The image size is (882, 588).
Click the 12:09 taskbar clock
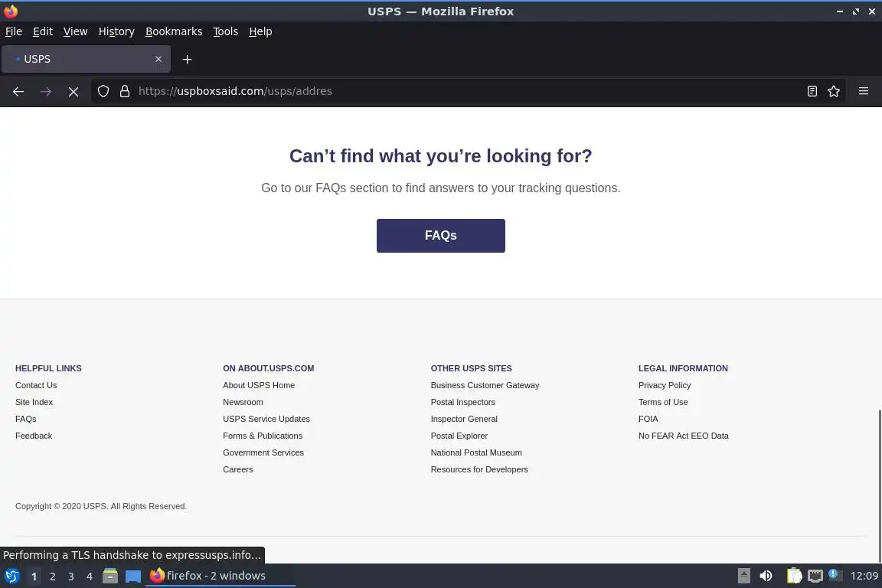tap(864, 576)
